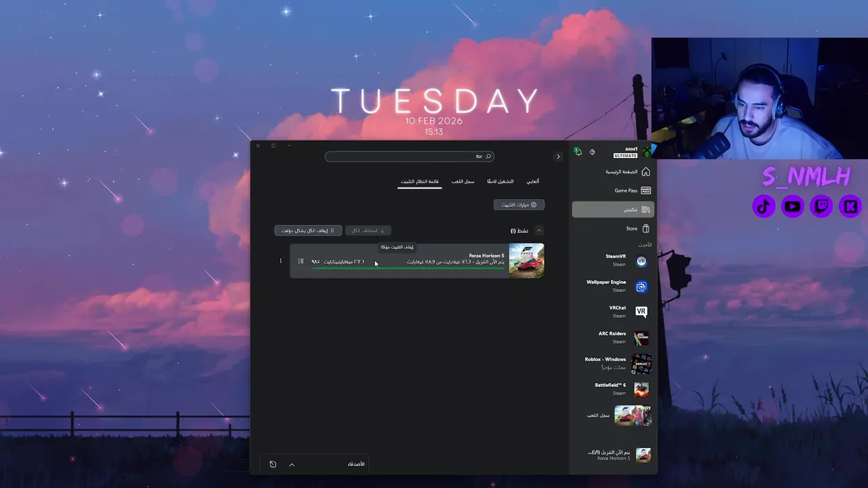Maximize the Xbox app window
Image resolution: width=868 pixels, height=488 pixels.
[x=273, y=146]
